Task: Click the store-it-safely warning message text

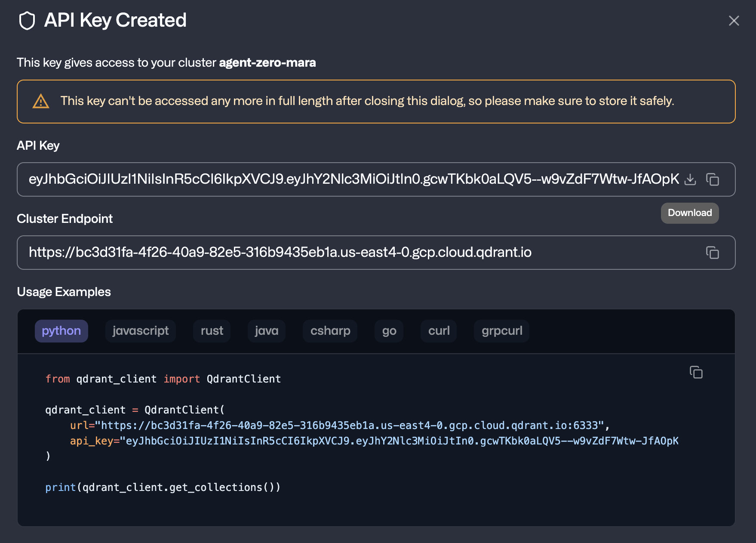Action: point(367,101)
